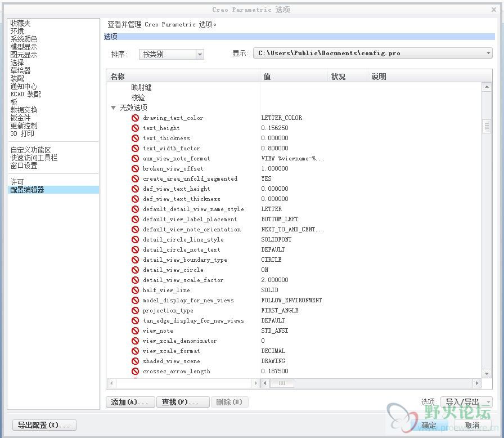Click the vertical scrollbar up arrow
The width and height of the screenshot is (504, 438).
(x=487, y=87)
